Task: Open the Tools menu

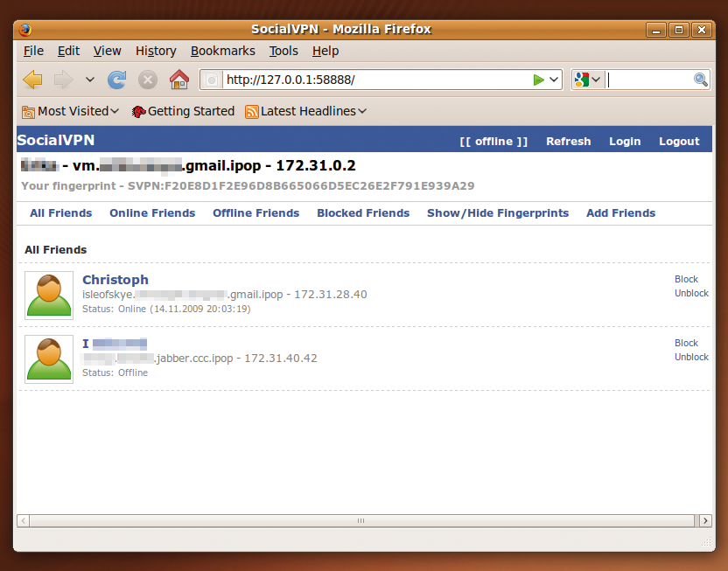Action: click(x=283, y=51)
